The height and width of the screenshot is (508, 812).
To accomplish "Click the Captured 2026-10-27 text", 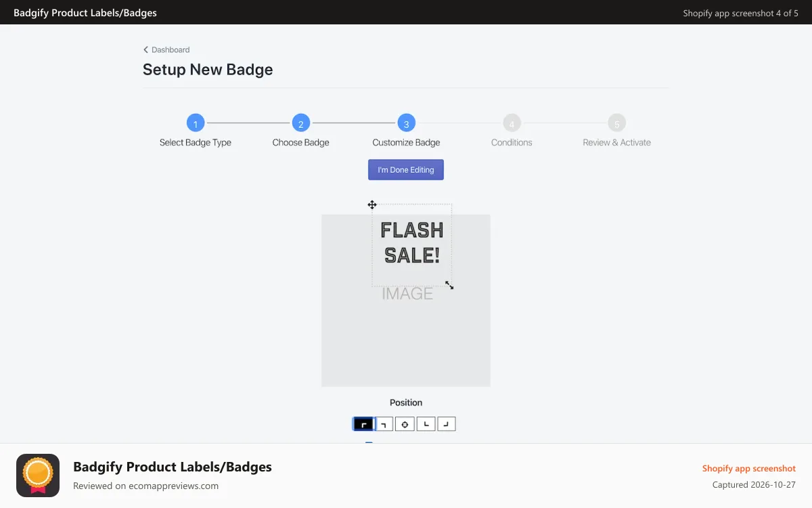I will click(x=754, y=485).
